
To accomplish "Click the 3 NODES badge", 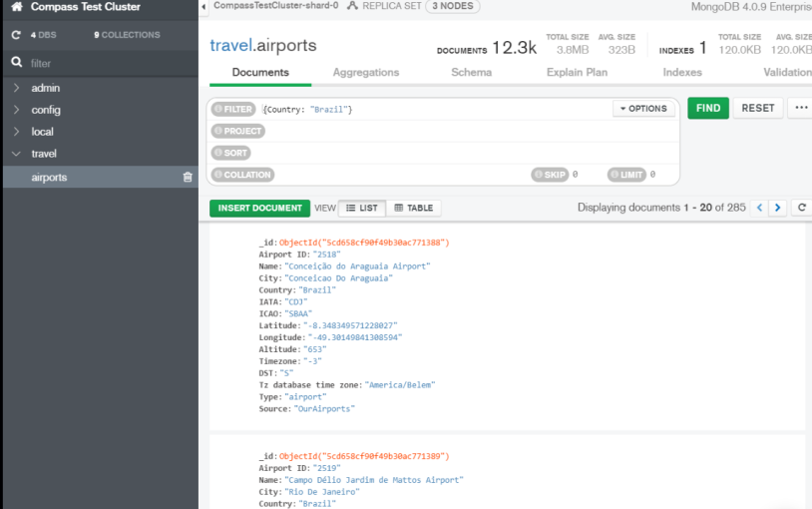I will point(453,6).
